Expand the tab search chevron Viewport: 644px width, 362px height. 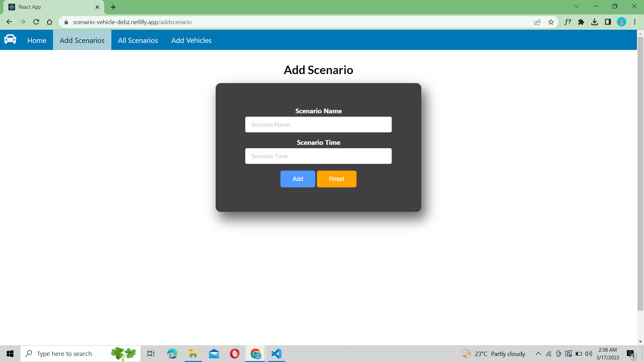577,6
